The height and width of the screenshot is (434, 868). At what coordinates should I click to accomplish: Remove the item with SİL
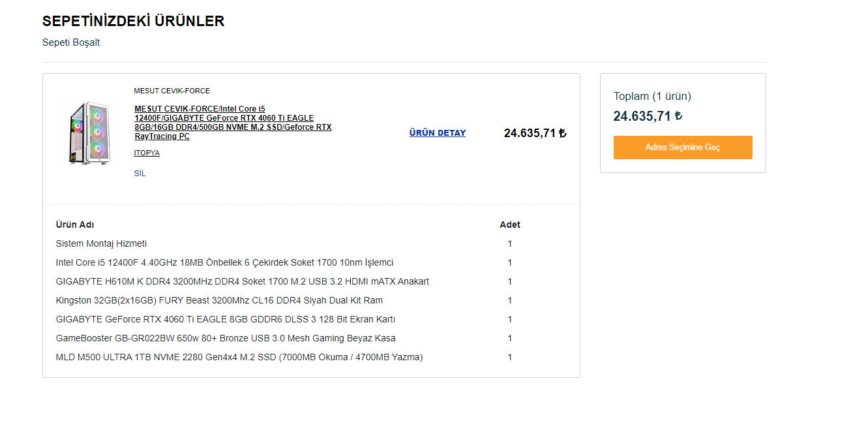[x=140, y=174]
